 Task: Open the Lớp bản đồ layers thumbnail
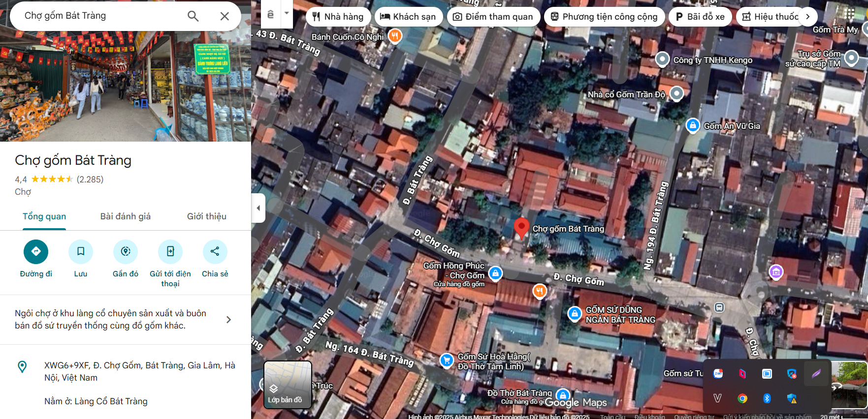click(x=288, y=385)
